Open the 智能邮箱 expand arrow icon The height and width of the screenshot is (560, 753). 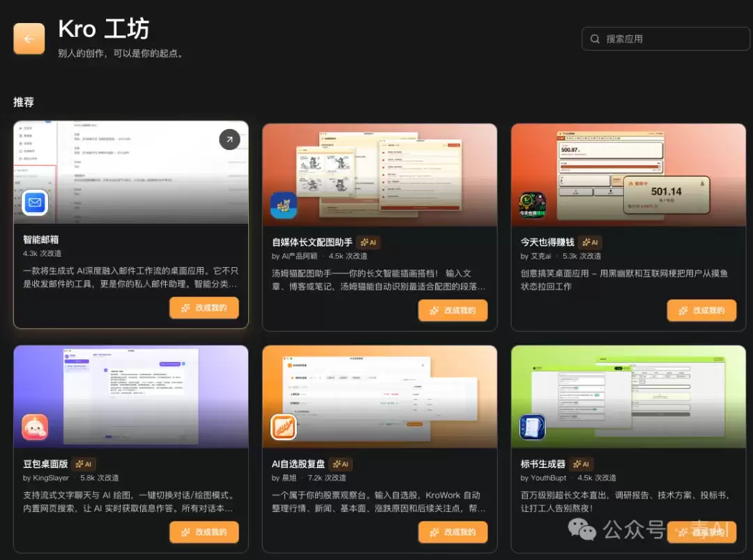pos(229,139)
